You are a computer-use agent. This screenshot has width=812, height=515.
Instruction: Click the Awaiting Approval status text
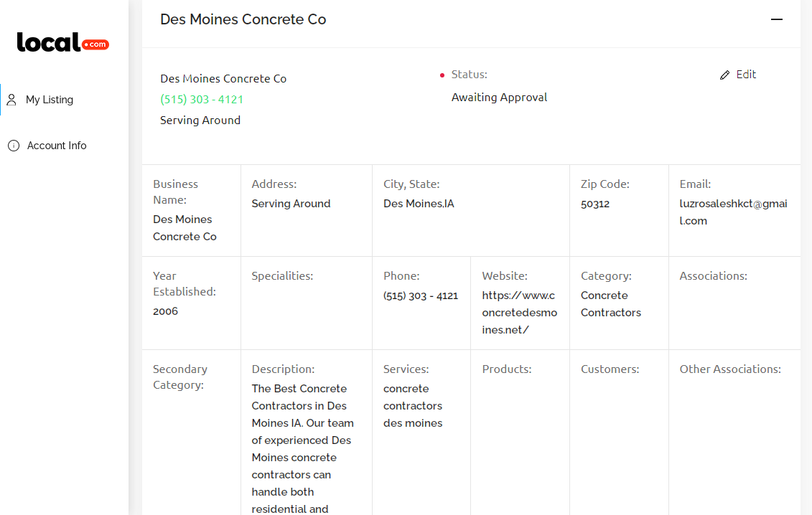pos(499,98)
